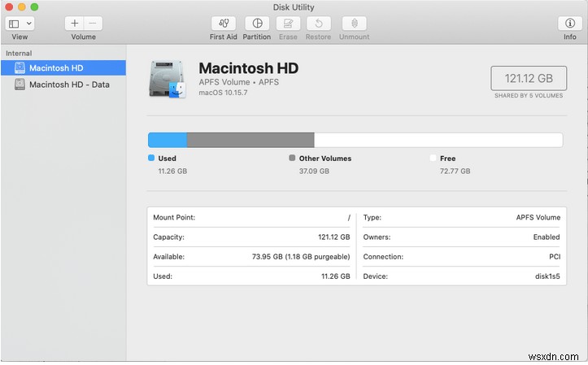Screen dimensions: 588x365
Task: Click the Disk Utility window title
Action: 294,7
